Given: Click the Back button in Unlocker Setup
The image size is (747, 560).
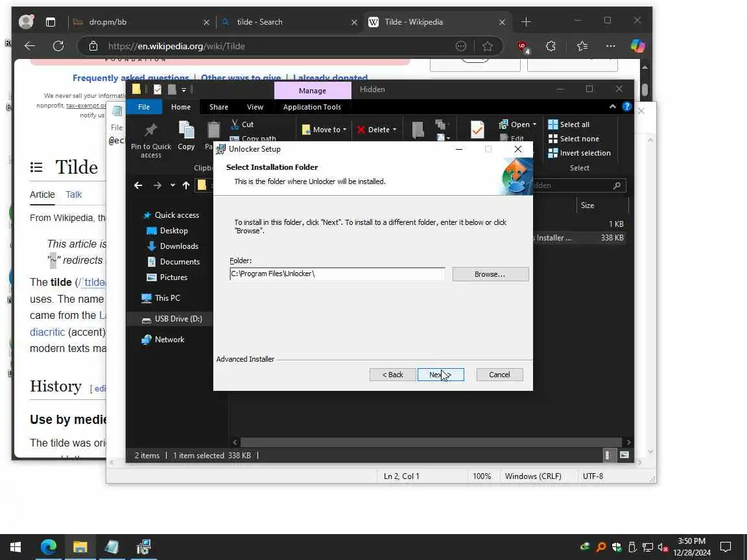Looking at the screenshot, I should click(392, 375).
